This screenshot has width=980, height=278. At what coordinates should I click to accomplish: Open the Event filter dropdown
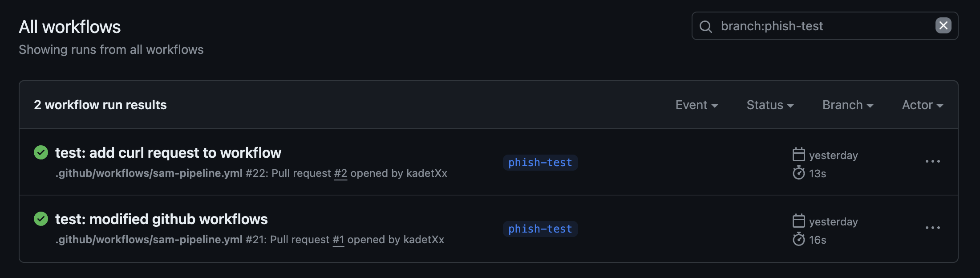pyautogui.click(x=697, y=105)
